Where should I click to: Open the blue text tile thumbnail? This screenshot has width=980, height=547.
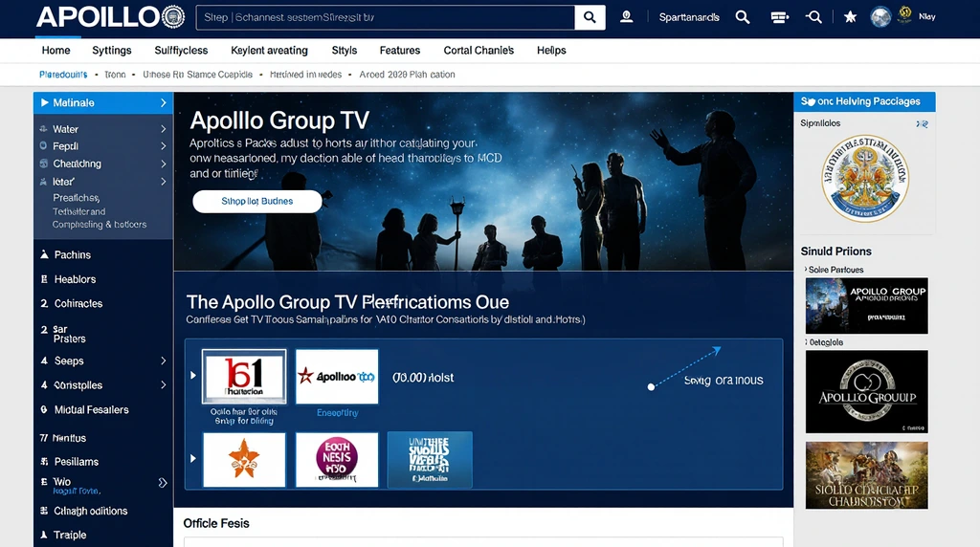point(430,460)
